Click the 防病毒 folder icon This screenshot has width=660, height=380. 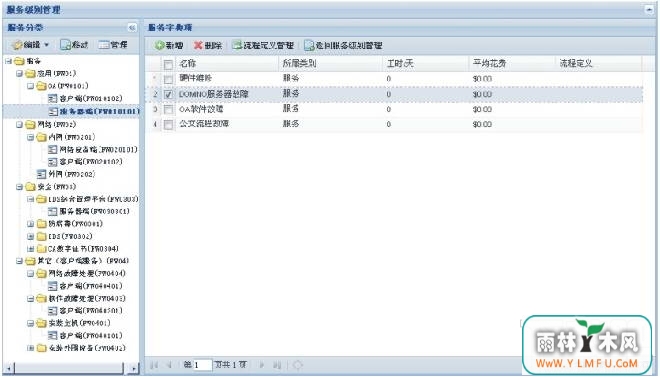coord(41,224)
